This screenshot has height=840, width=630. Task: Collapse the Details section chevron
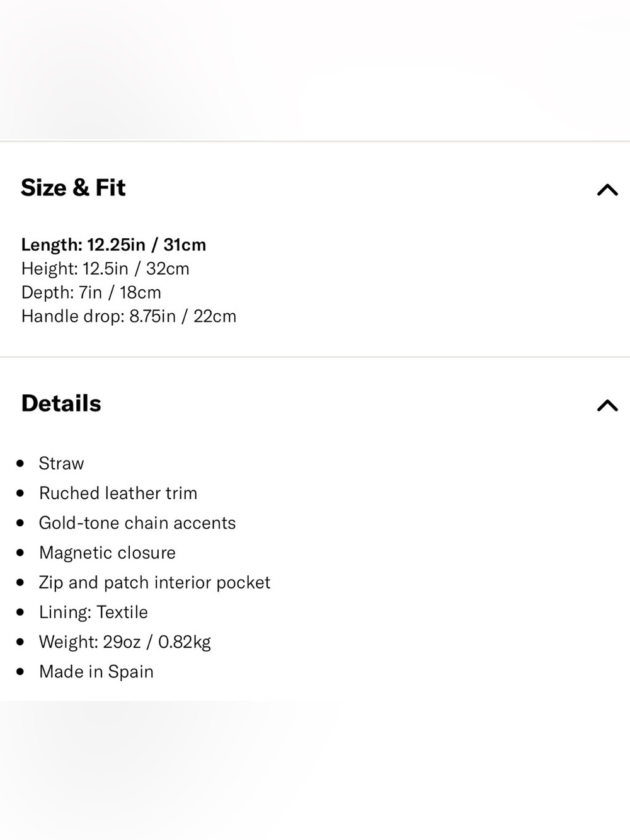coord(607,405)
